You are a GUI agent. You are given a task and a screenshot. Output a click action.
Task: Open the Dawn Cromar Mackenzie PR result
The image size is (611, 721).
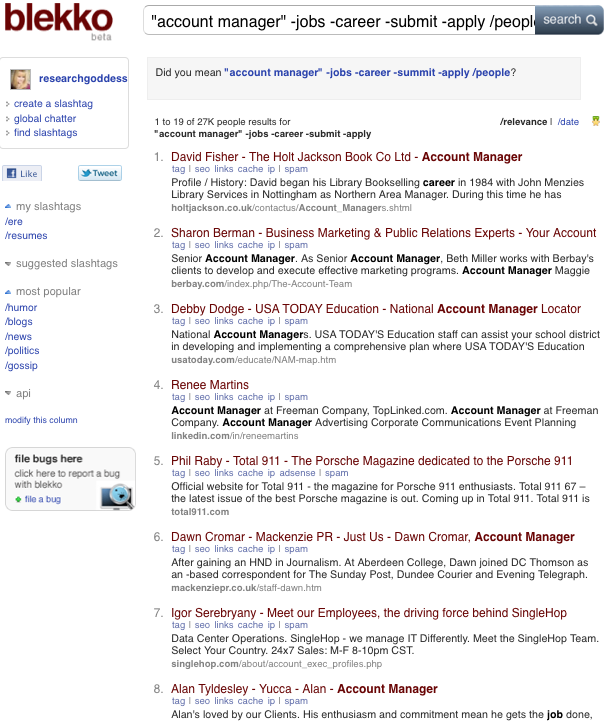(x=373, y=537)
